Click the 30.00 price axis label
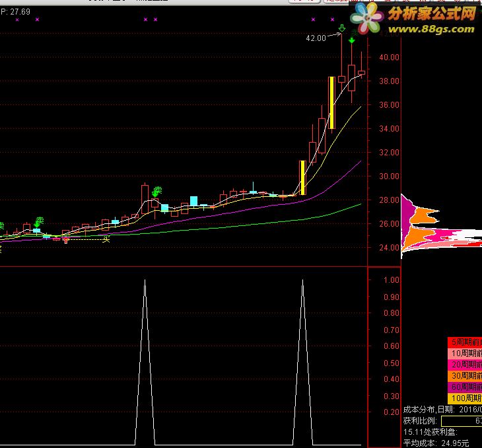The width and height of the screenshot is (482, 448). (x=389, y=176)
